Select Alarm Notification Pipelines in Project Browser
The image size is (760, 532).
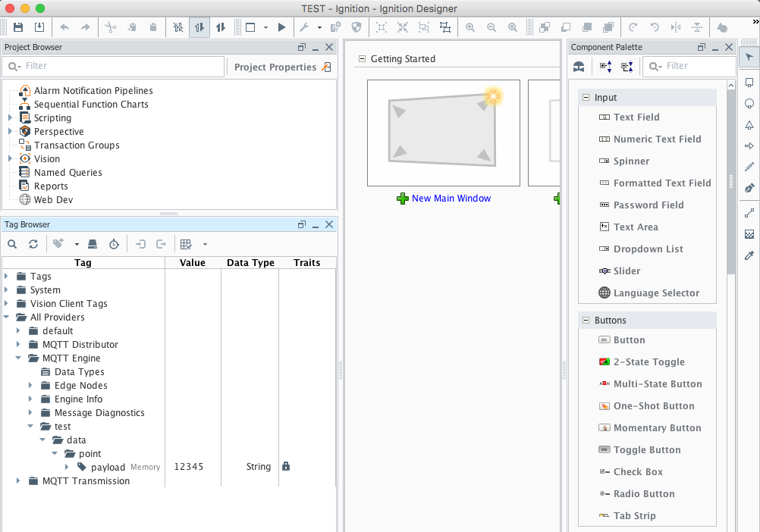click(93, 90)
